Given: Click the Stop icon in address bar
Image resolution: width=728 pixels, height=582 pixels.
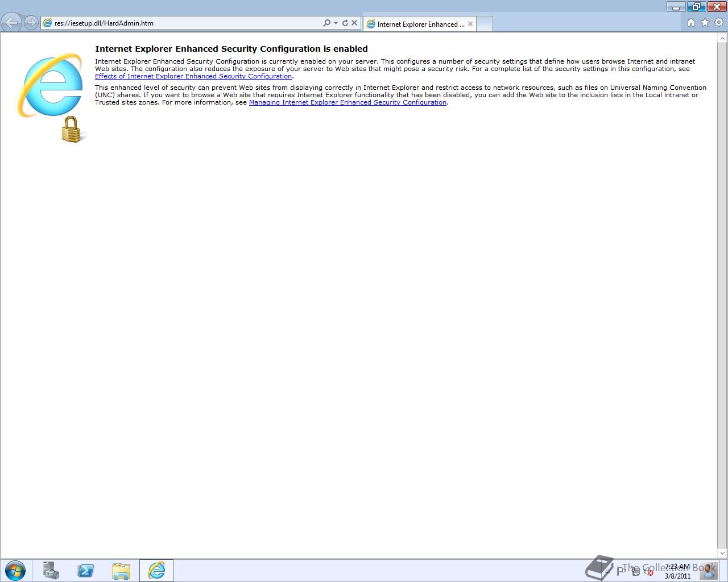Looking at the screenshot, I should click(x=354, y=23).
